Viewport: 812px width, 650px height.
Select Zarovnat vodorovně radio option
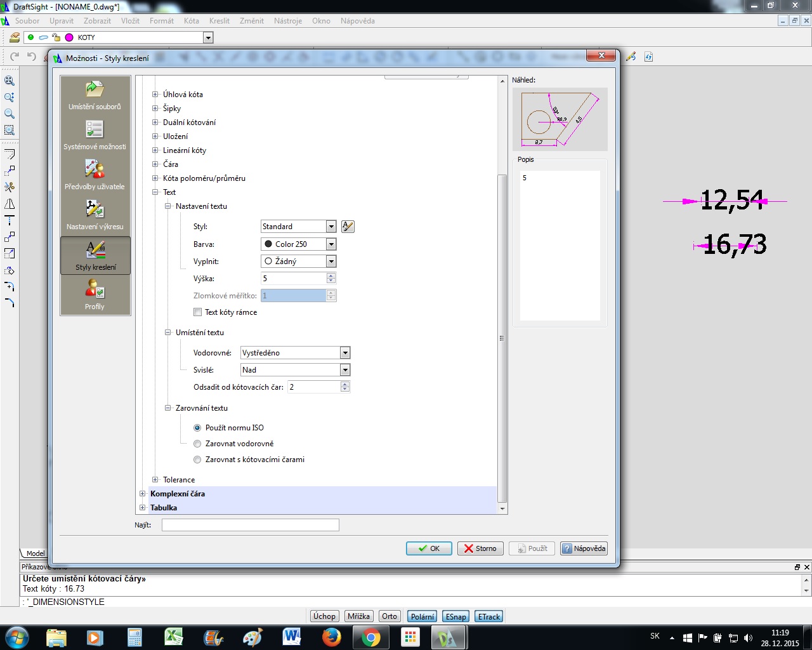pyautogui.click(x=197, y=444)
